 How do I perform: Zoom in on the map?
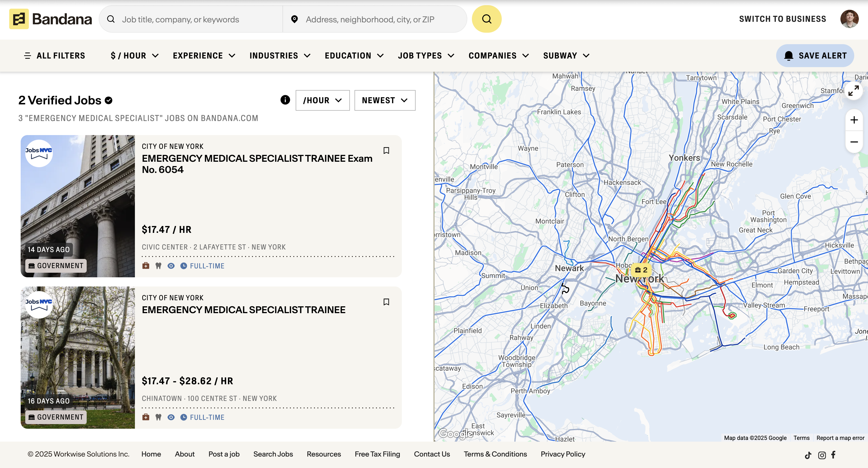pos(854,120)
